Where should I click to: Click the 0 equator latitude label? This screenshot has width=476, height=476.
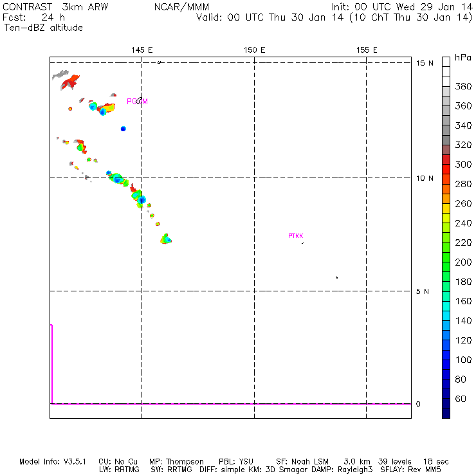click(x=418, y=404)
